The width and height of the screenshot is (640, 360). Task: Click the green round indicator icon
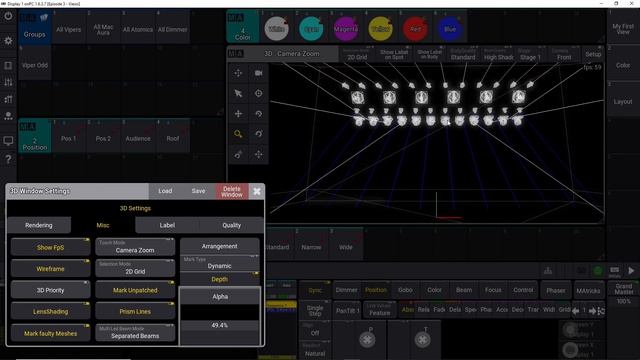click(598, 270)
